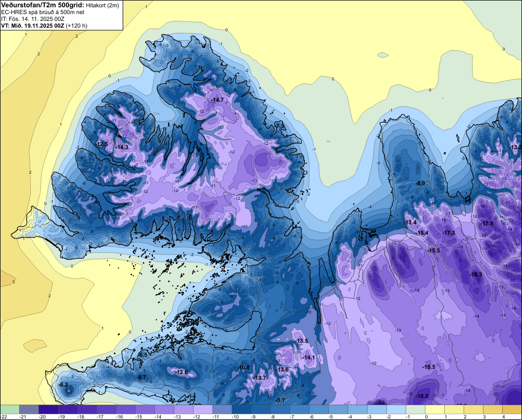This screenshot has height=420, width=522.
Task: Select the -15.4 temperature value
Action: click(422, 233)
